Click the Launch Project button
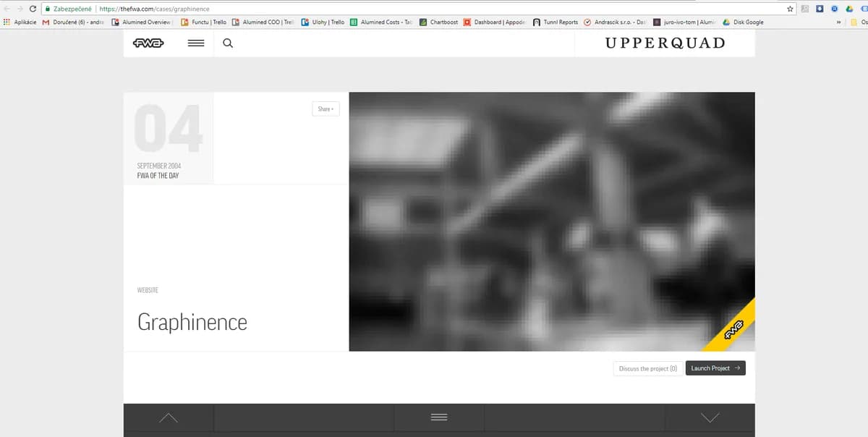Image resolution: width=868 pixels, height=437 pixels. (715, 368)
